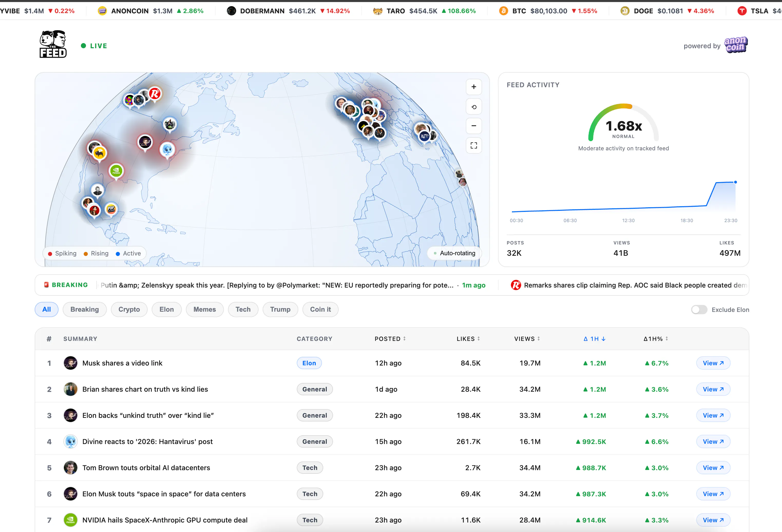Click Tom Brown's avatar in row 5
This screenshot has width=782, height=532.
click(x=71, y=468)
